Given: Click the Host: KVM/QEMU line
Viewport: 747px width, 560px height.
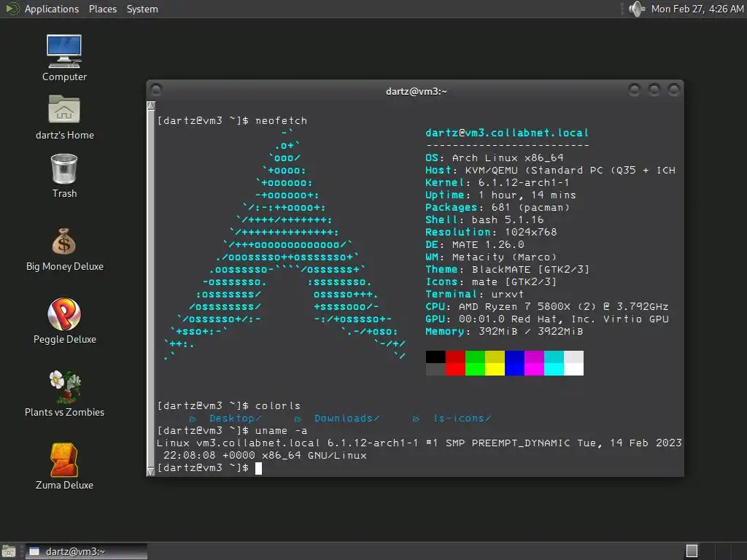Looking at the screenshot, I should point(550,170).
